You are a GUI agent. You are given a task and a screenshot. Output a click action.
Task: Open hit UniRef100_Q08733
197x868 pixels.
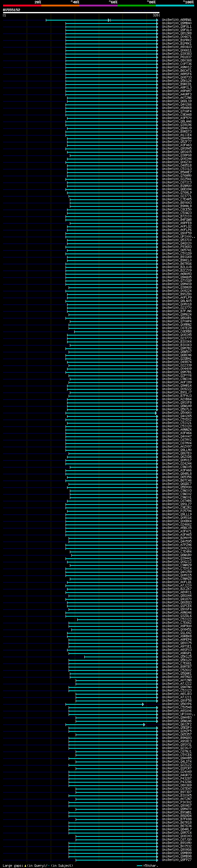[x=177, y=78]
